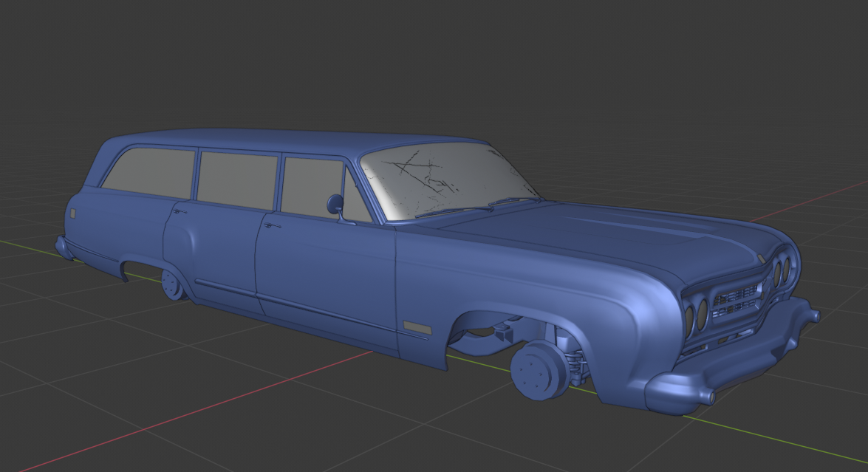868x472 pixels.
Task: Select the rear passenger door window glass
Action: (x=237, y=180)
